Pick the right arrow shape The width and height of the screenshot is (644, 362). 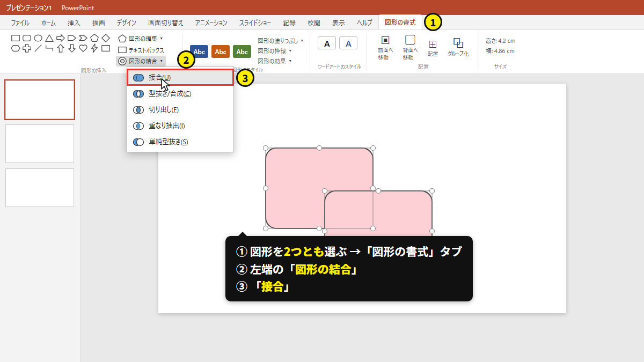click(x=61, y=38)
